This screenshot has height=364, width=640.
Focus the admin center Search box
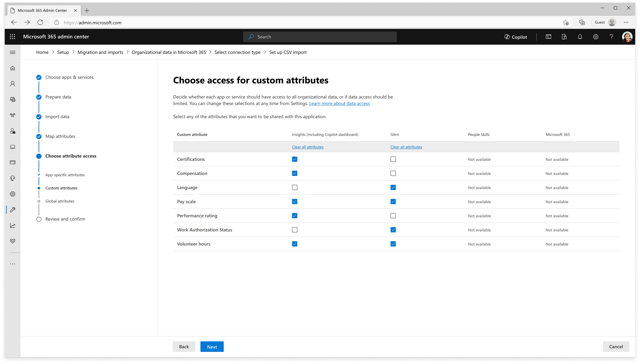pos(320,37)
